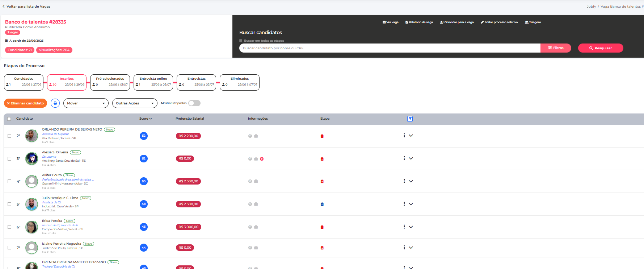Click the Pesquisar button
Screen dimensions: 644x269
click(600, 48)
